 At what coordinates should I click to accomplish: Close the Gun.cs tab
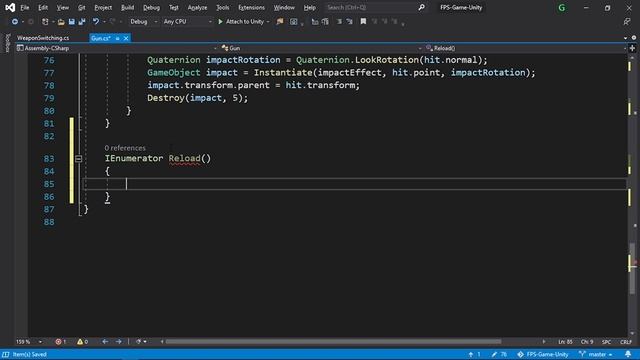(x=126, y=38)
